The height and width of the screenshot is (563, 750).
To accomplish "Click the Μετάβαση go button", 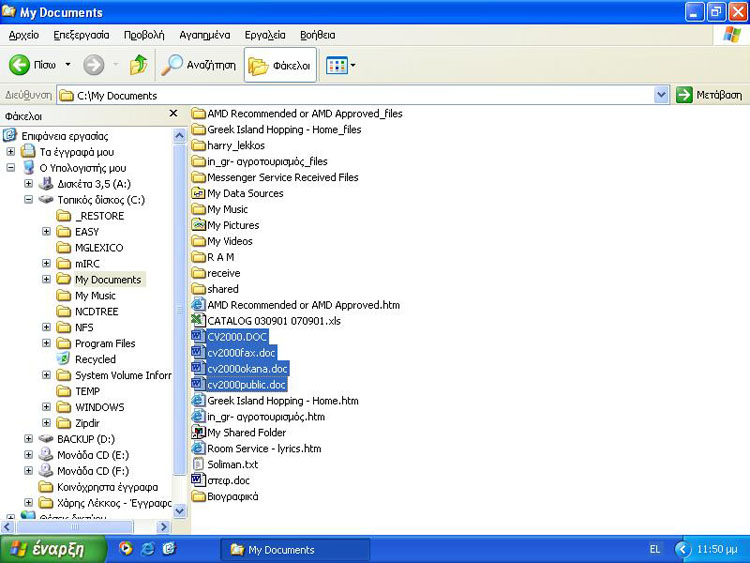I will click(709, 95).
